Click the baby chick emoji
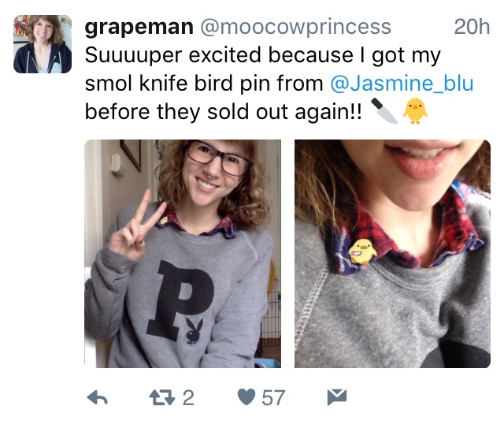This screenshot has width=504, height=428. (415, 111)
